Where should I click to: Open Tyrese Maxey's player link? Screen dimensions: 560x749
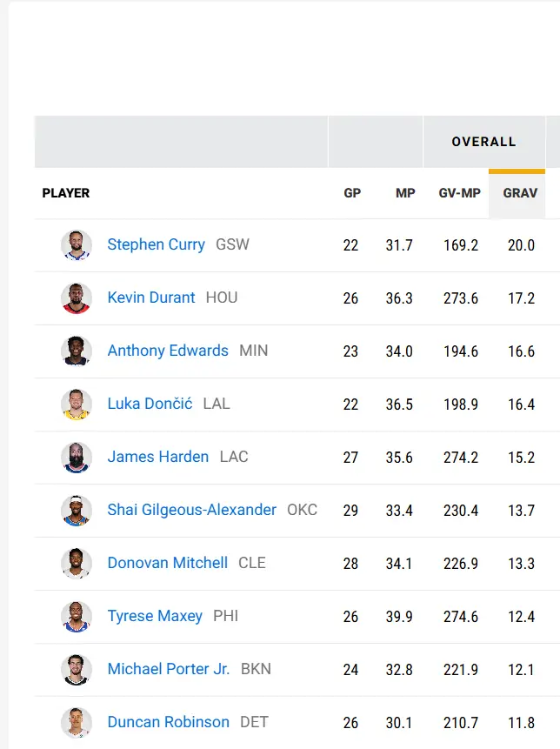(155, 616)
